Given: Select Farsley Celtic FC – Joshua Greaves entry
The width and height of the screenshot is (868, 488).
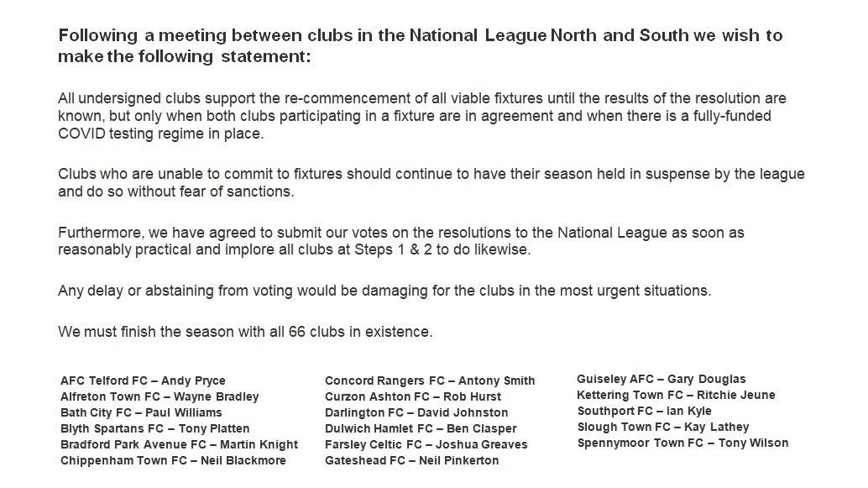Looking at the screenshot, I should (x=426, y=445).
